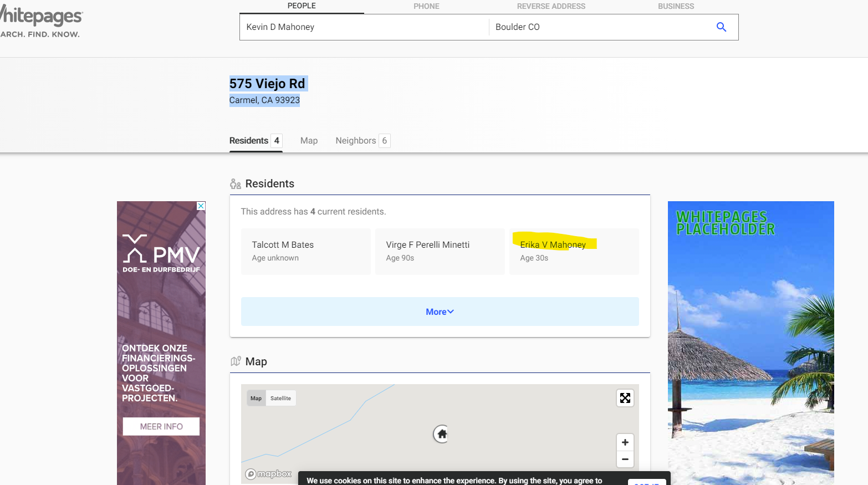Open the Residents 4 tab

[256, 141]
